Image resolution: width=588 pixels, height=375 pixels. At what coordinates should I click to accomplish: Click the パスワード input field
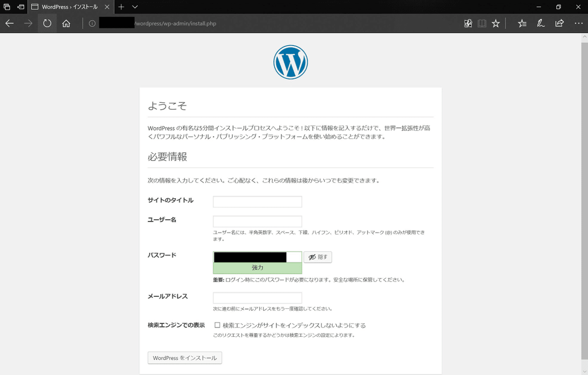pos(258,257)
